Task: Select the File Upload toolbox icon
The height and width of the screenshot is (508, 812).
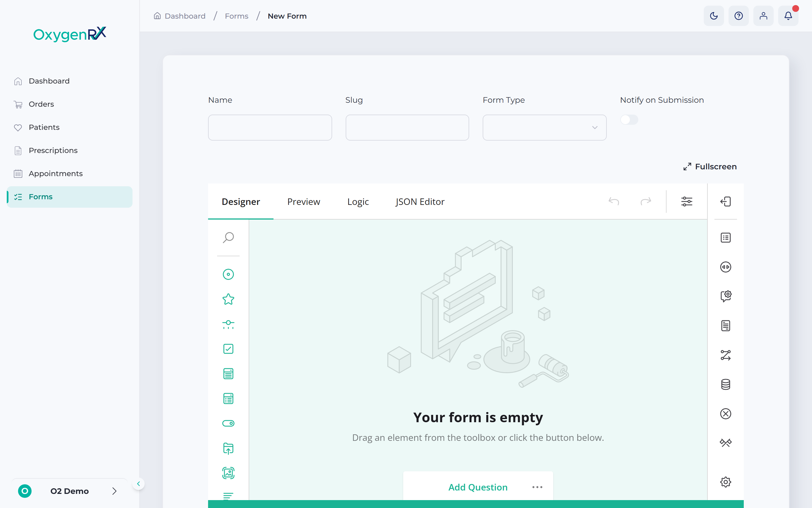Action: coord(228,448)
